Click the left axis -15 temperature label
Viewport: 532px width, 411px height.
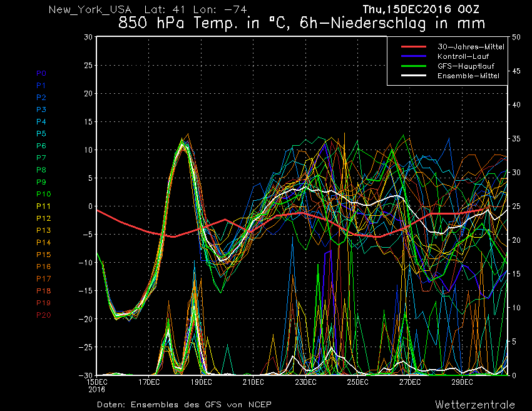86,291
